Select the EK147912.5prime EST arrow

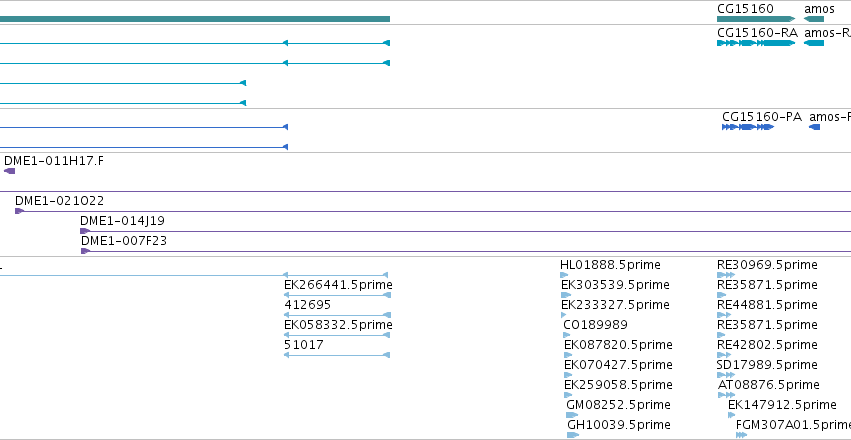732,416
